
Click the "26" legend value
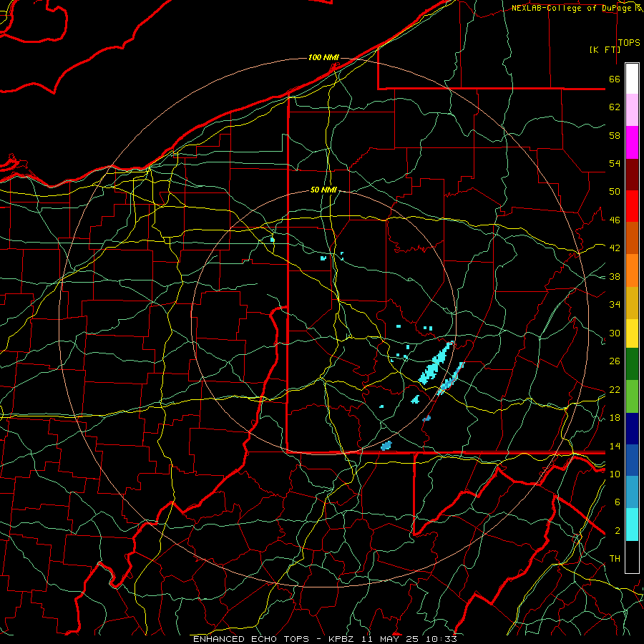[615, 361]
